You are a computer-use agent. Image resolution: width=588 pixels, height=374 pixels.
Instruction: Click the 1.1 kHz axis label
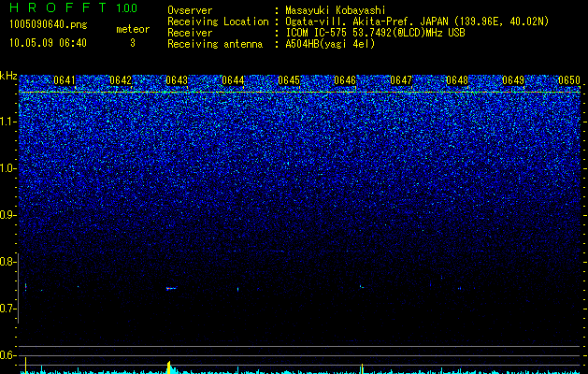coord(8,122)
